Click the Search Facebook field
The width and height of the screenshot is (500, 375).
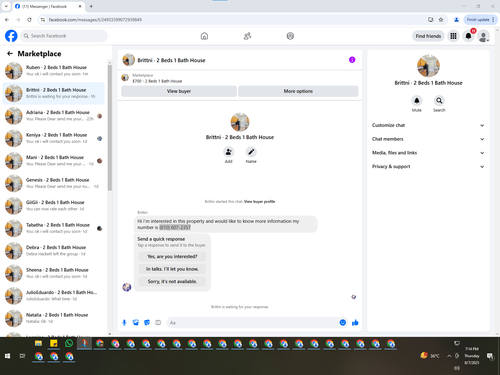click(64, 36)
